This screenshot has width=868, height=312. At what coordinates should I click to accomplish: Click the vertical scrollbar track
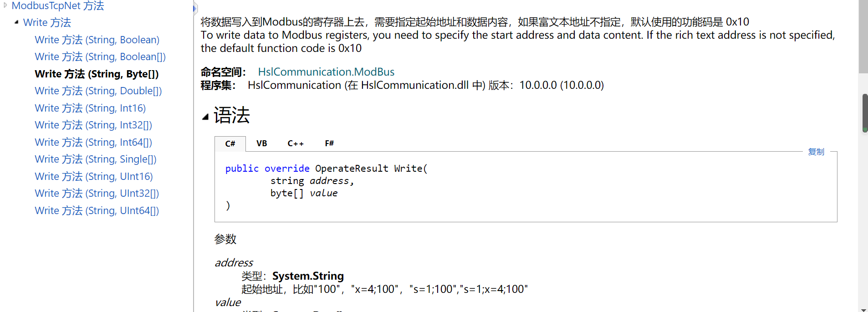click(x=864, y=205)
